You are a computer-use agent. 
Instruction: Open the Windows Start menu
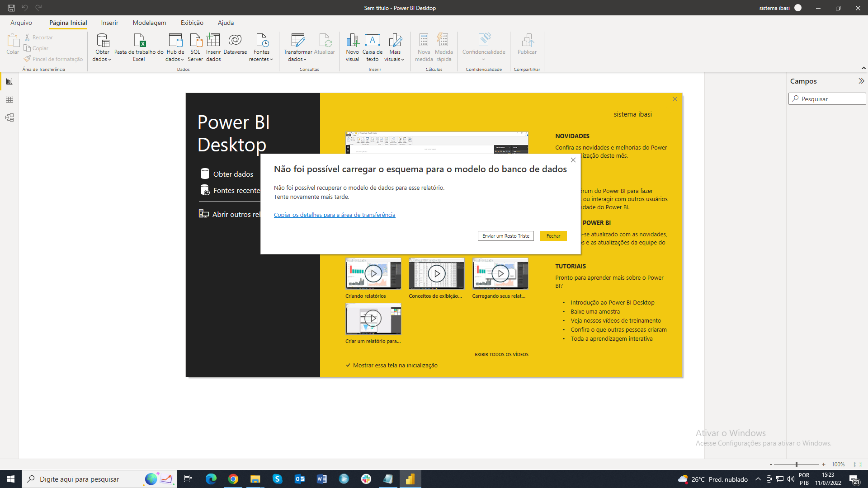[11, 479]
